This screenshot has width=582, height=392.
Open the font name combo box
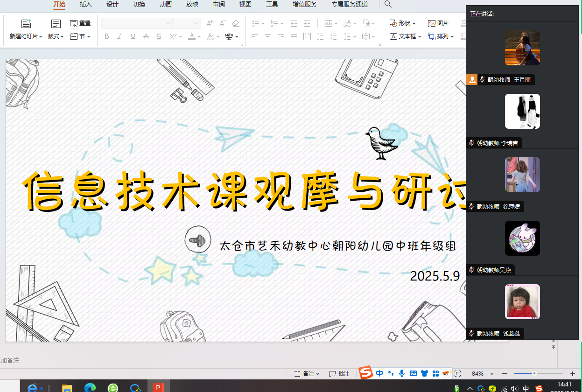click(x=137, y=23)
